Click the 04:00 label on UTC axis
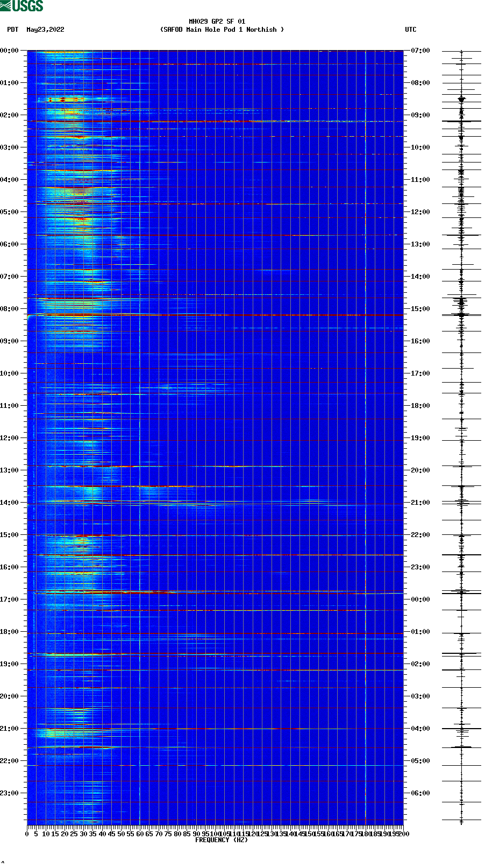This screenshot has height=868, width=485. pos(420,729)
